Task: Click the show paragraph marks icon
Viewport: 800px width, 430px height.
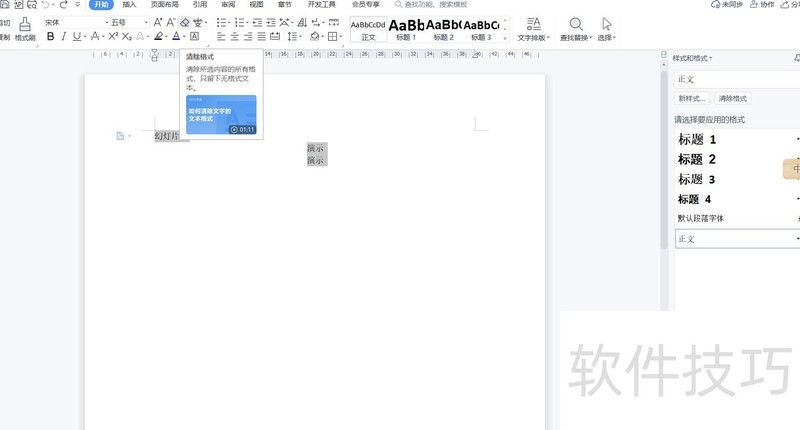Action: coord(316,22)
